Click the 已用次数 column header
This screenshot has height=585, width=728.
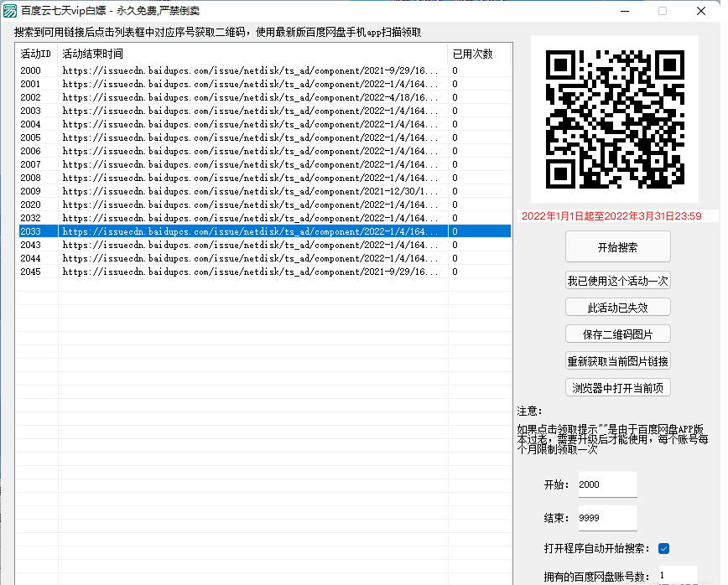479,54
